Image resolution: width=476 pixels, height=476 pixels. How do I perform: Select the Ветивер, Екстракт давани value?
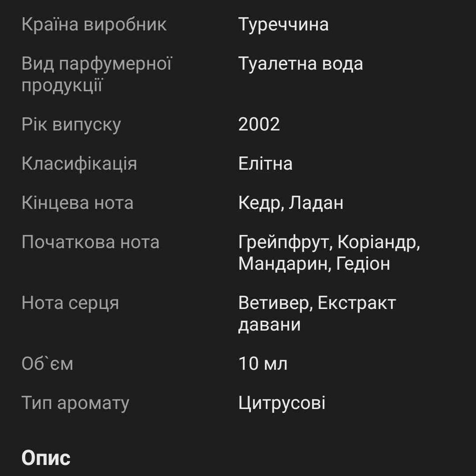[317, 314]
